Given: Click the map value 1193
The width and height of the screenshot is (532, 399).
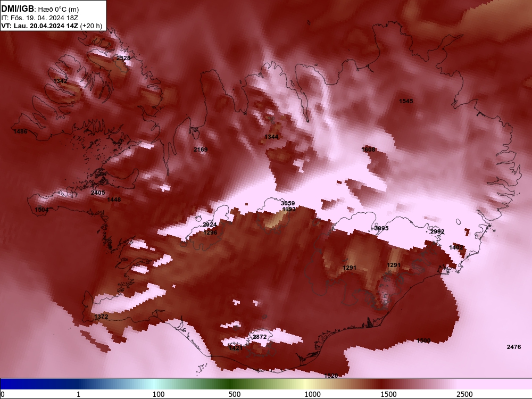Looking at the screenshot, I should tap(289, 209).
